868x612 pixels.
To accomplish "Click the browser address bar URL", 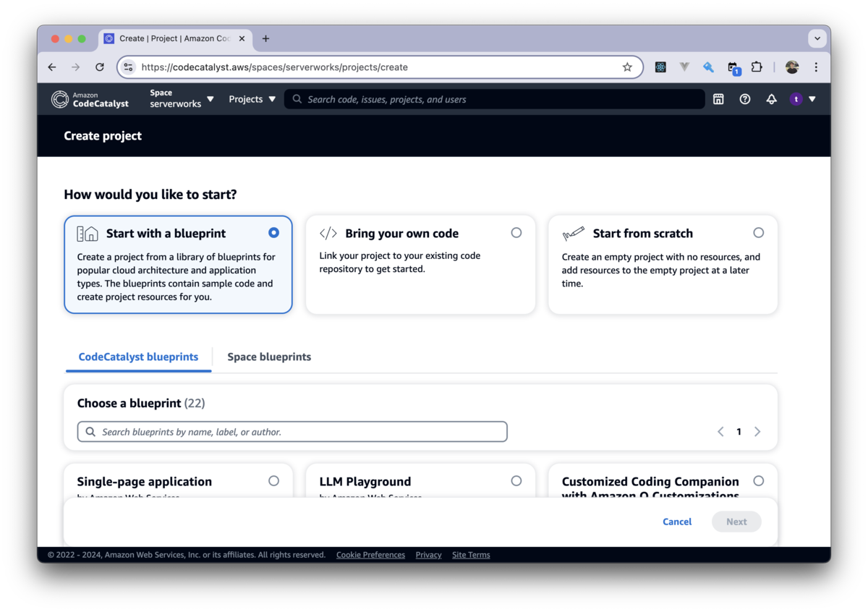I will (x=275, y=67).
